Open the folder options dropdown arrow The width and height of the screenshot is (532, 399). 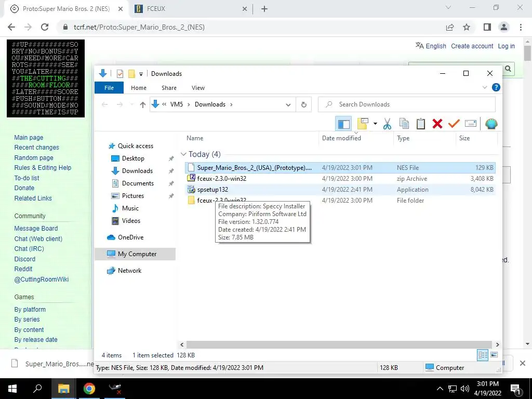[375, 124]
